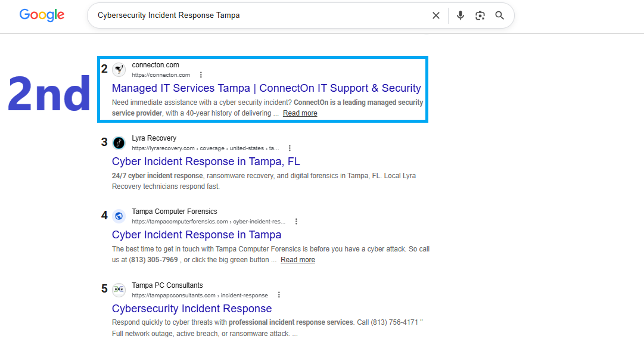Click Read more on the ConnectOn snippet

[300, 113]
